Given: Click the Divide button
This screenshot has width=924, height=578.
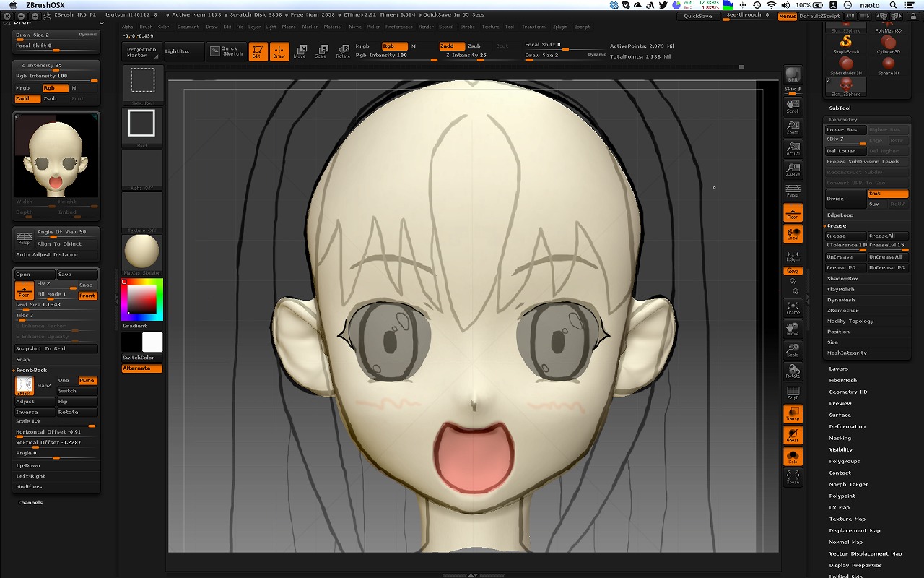Looking at the screenshot, I should 845,199.
